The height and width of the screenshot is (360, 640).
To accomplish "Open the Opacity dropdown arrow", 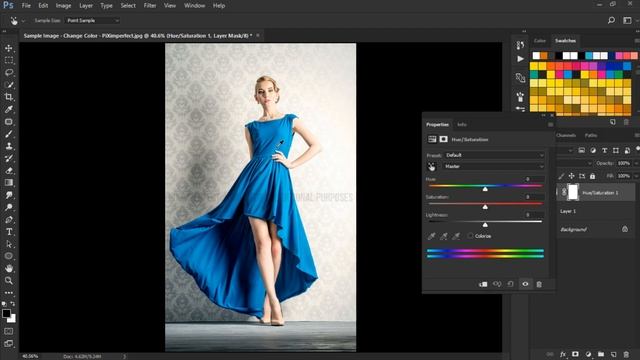I will 636,163.
